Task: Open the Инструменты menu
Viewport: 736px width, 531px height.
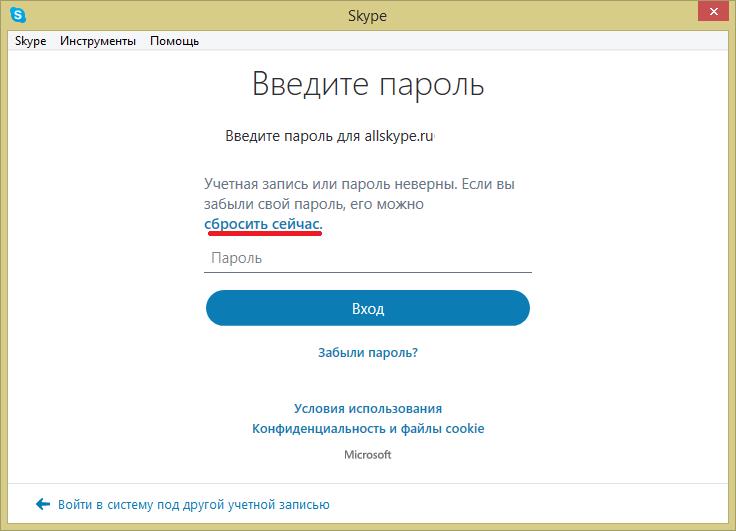Action: coord(98,41)
